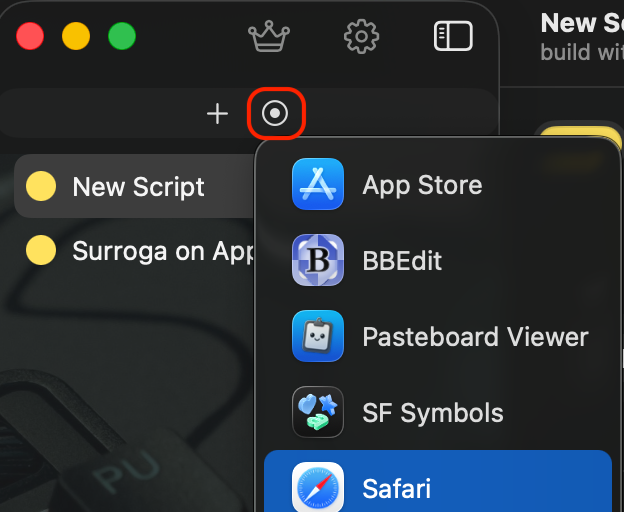The height and width of the screenshot is (512, 624).
Task: Close window with red button
Action: [x=30, y=36]
